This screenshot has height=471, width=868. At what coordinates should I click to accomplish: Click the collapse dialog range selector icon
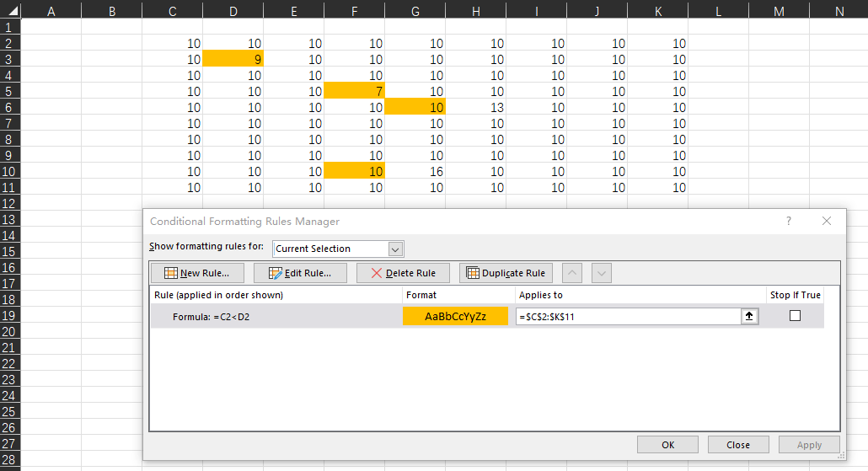[749, 316]
